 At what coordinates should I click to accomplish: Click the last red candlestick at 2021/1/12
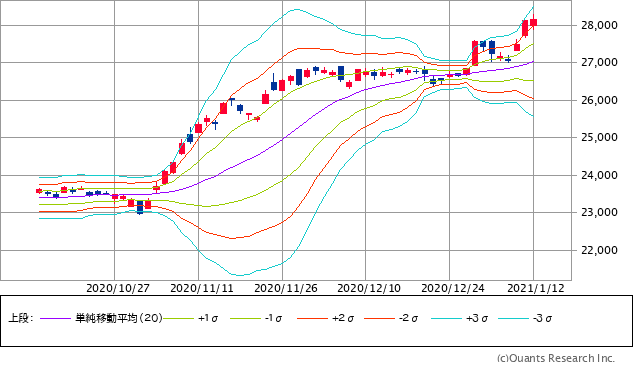[x=534, y=22]
